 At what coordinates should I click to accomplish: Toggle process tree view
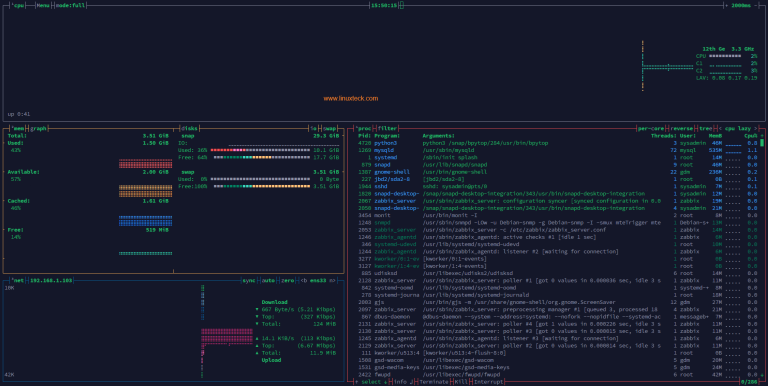click(x=705, y=128)
